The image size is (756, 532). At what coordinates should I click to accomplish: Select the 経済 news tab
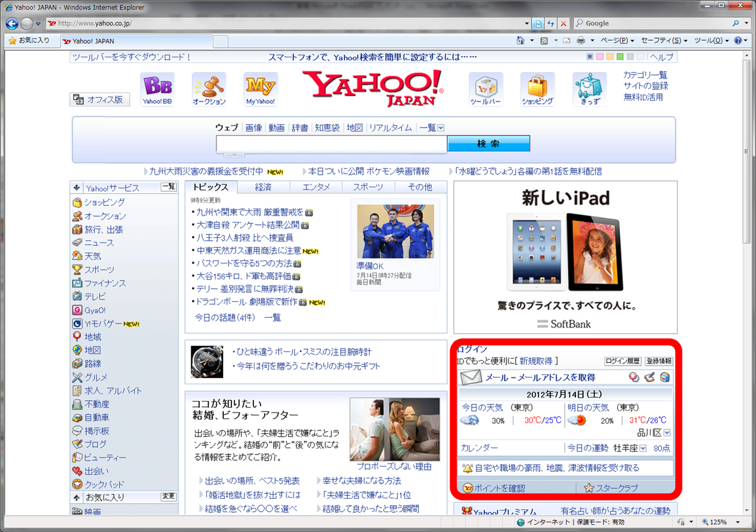(x=263, y=187)
